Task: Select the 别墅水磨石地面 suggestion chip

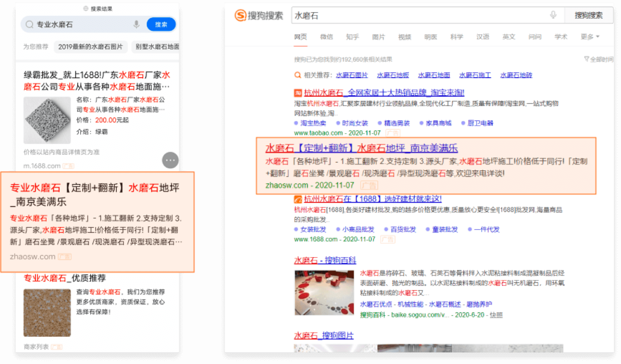Action: [156, 47]
